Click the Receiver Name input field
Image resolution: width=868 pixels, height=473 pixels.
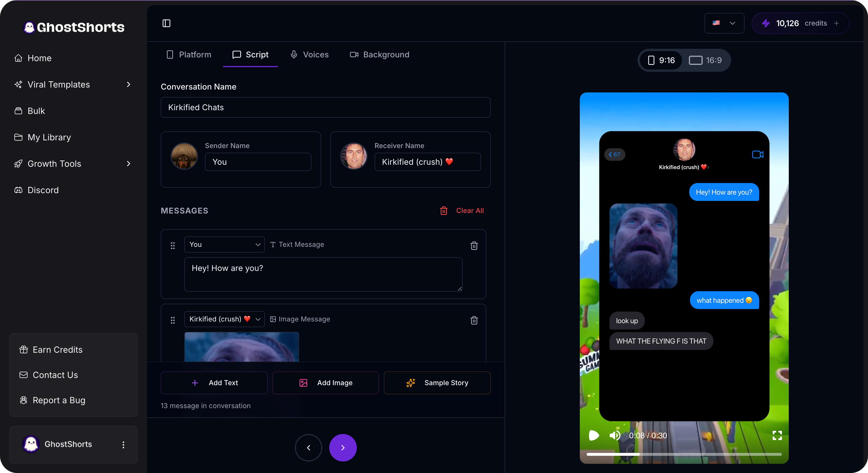428,162
